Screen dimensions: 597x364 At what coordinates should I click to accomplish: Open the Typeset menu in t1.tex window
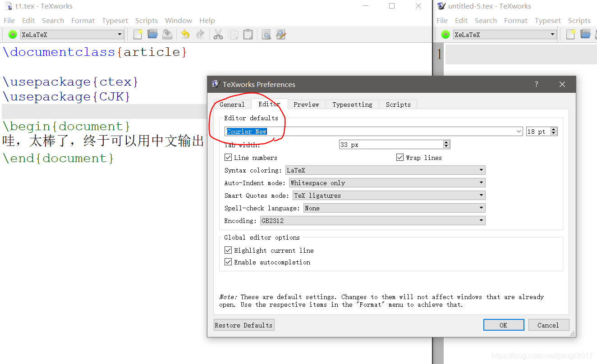[115, 20]
